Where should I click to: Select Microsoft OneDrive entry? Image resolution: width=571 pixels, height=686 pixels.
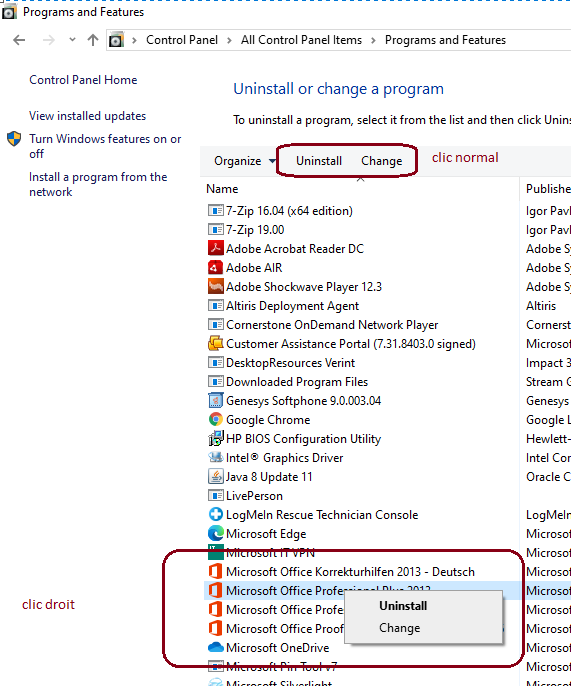click(277, 648)
